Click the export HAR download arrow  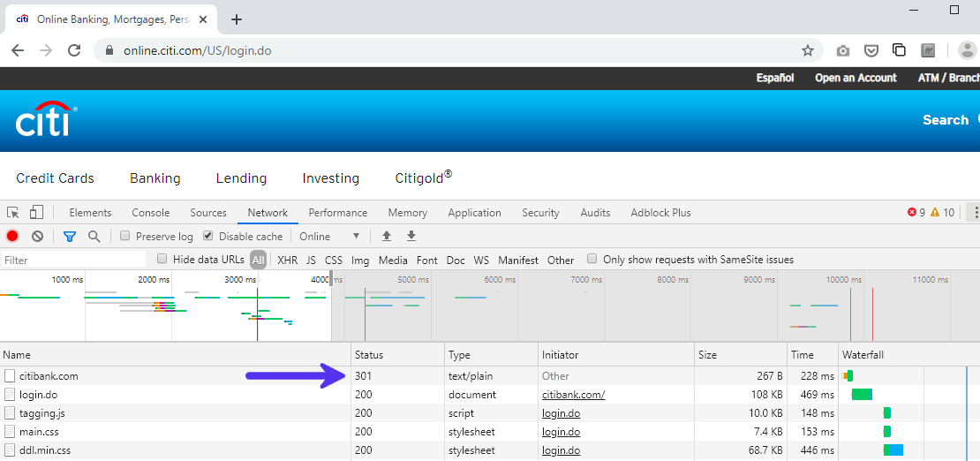(411, 237)
